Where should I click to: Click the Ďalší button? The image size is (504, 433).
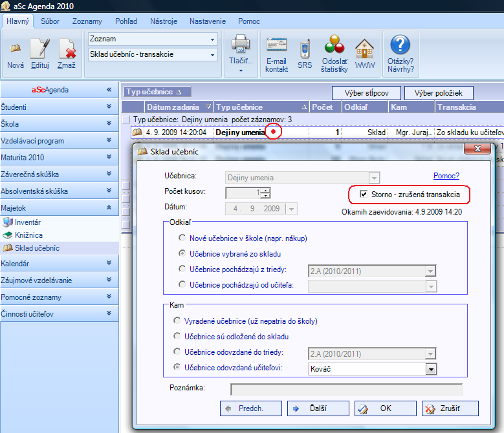(x=318, y=408)
